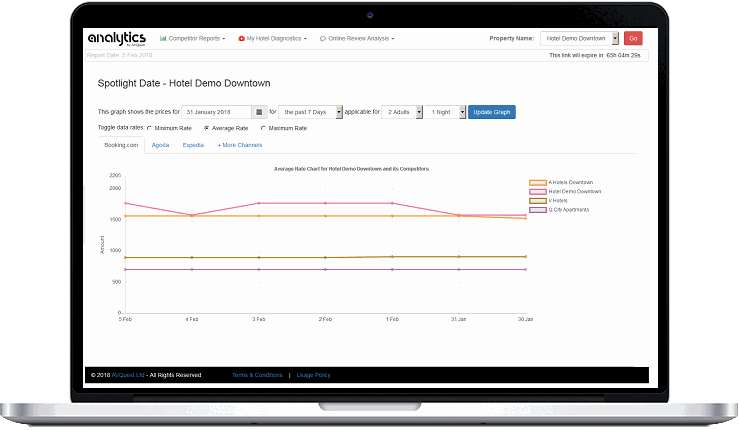Click the Competitor Reports bar chart icon

point(163,38)
